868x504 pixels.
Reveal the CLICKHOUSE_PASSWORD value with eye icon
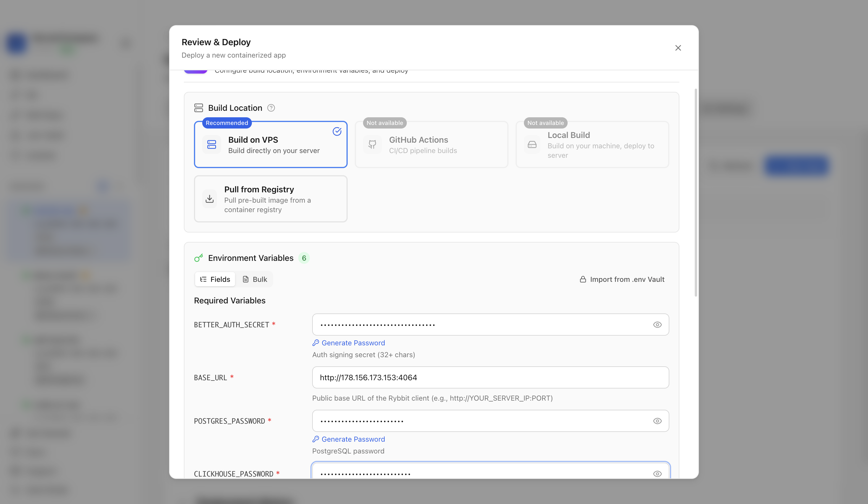click(657, 474)
